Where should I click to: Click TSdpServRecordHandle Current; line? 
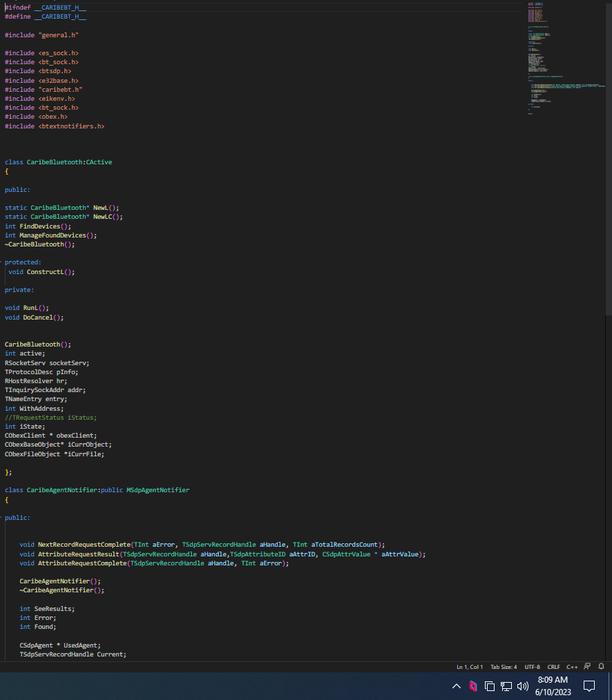coord(73,654)
